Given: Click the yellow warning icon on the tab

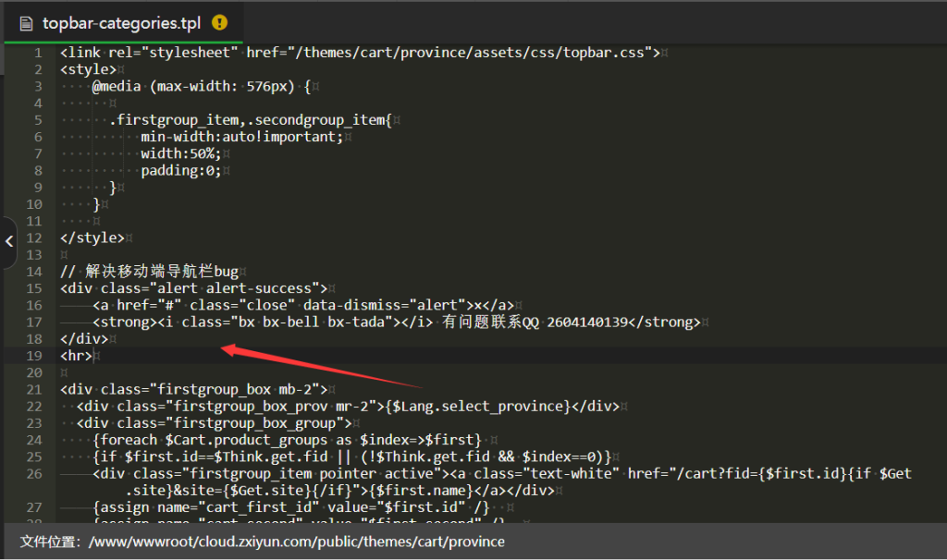Looking at the screenshot, I should coord(219,22).
